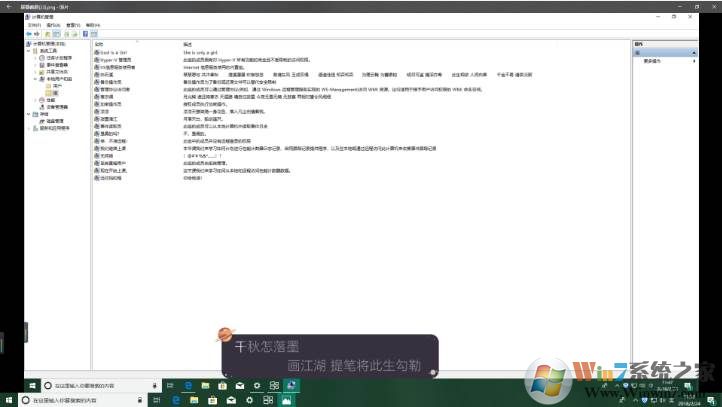The image size is (722, 407).
Task: Open Mail from the bottom taskbar
Action: pos(231,400)
